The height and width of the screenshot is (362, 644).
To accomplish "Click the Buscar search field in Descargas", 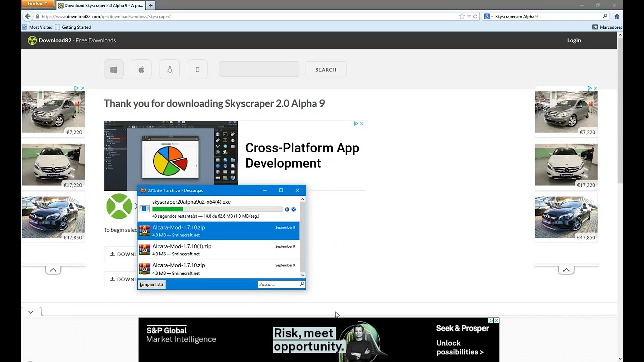I will [278, 284].
